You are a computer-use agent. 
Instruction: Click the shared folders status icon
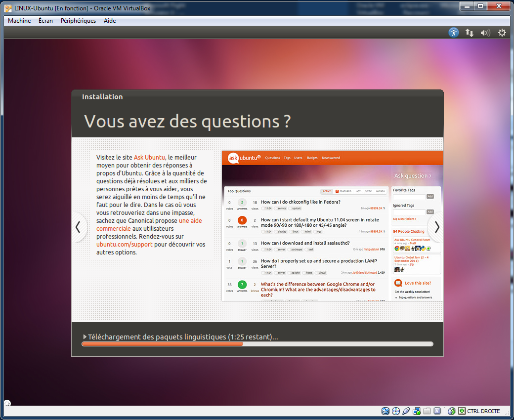(x=427, y=411)
